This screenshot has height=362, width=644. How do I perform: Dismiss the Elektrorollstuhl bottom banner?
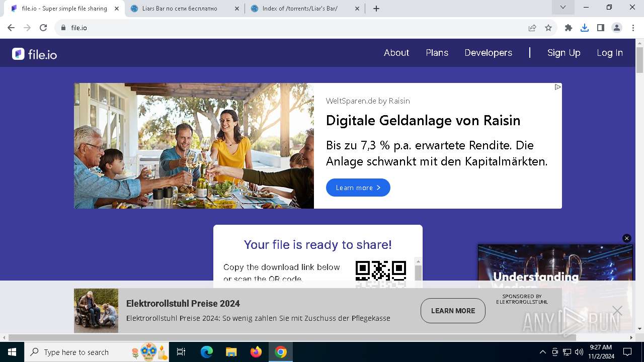click(x=617, y=311)
